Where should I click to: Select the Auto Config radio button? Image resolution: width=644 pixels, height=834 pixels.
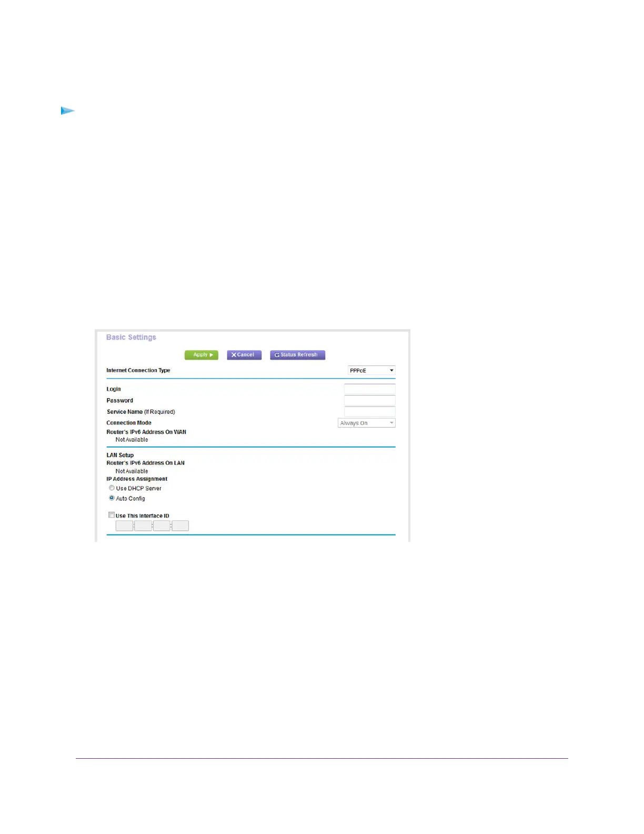click(112, 498)
